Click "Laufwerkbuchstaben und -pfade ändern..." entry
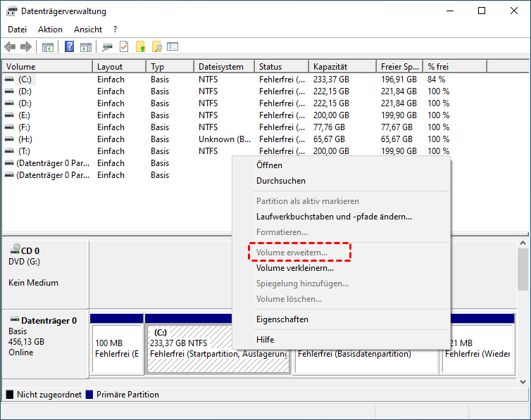 (x=334, y=217)
